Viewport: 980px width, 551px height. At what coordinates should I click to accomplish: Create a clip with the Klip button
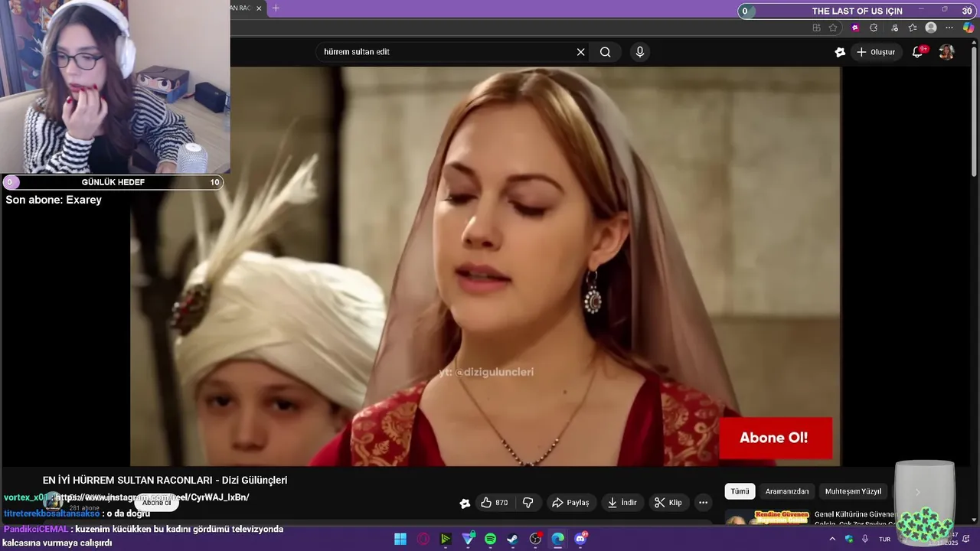(x=668, y=503)
